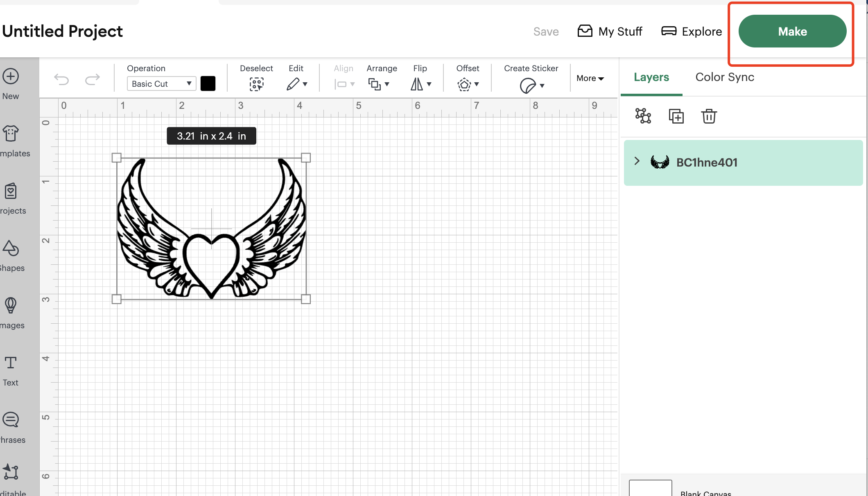Select the Text tool
Screen dimensions: 868x496
[x=11, y=370]
